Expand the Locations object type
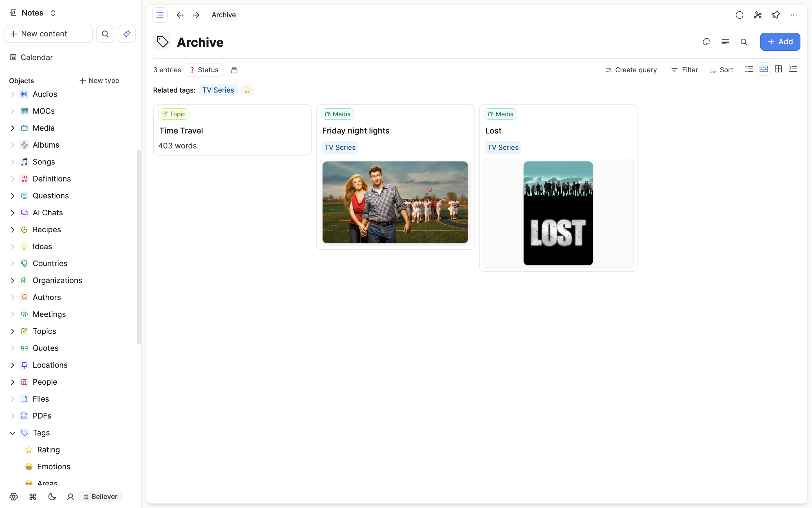This screenshot has height=508, width=812. pyautogui.click(x=12, y=365)
